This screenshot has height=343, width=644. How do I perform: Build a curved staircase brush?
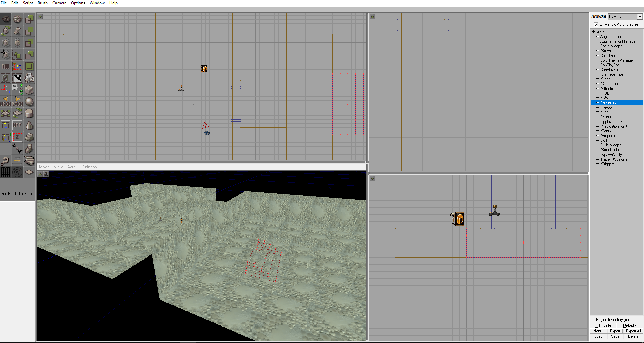click(29, 161)
